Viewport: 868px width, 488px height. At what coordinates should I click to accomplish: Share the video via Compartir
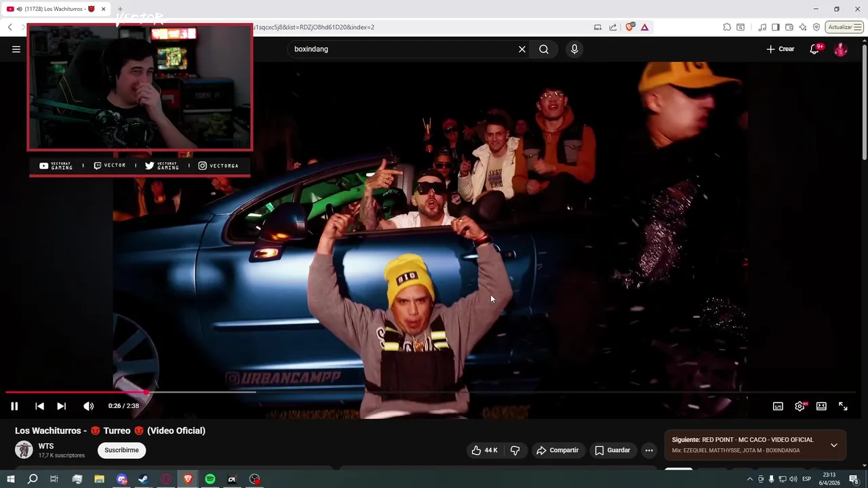(x=557, y=450)
